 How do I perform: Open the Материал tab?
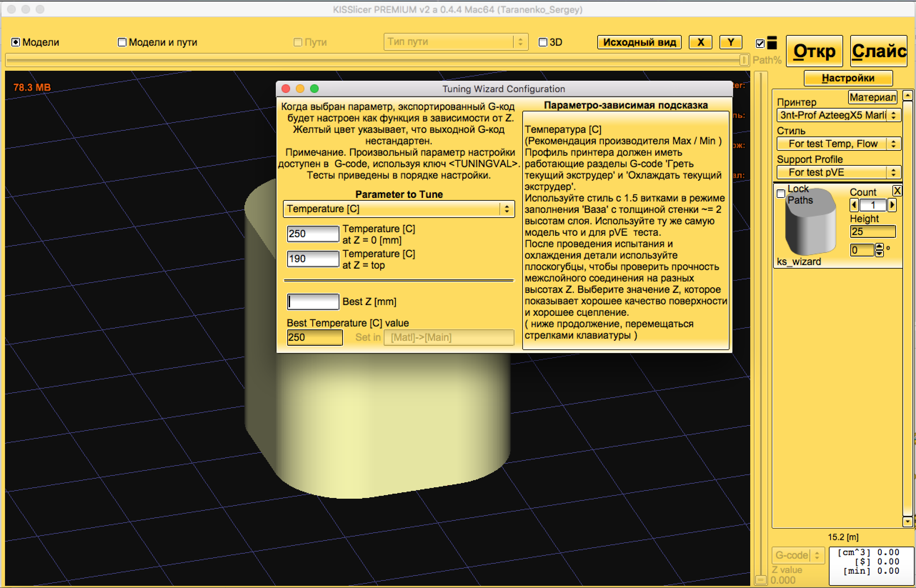872,98
